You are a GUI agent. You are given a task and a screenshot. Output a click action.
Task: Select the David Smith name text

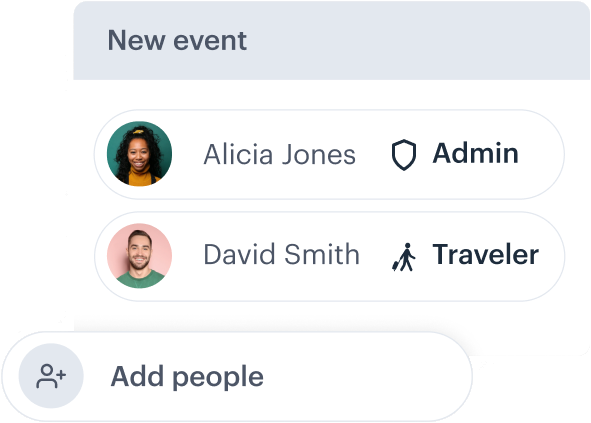click(282, 254)
